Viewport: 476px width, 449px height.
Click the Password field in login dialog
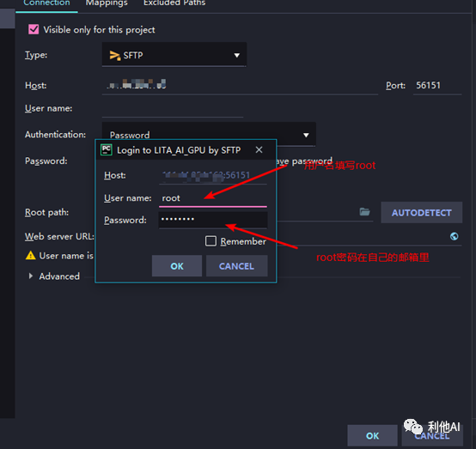(x=213, y=220)
